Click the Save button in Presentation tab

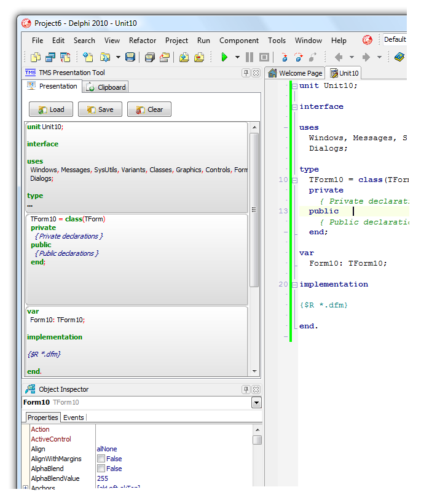tap(100, 109)
